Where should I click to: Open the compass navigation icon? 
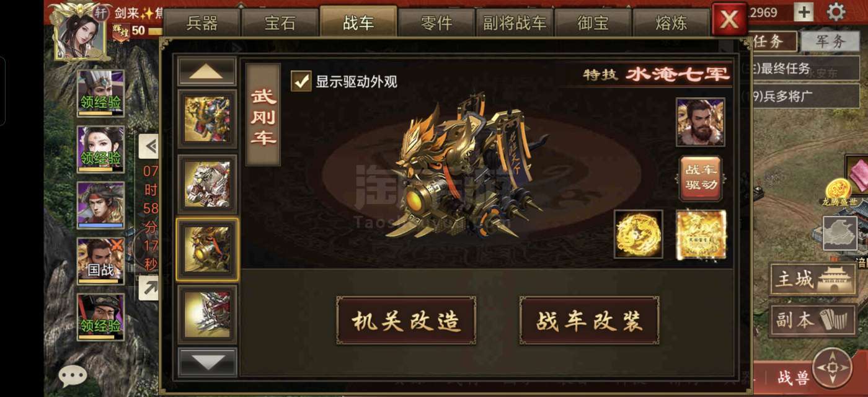click(x=832, y=368)
